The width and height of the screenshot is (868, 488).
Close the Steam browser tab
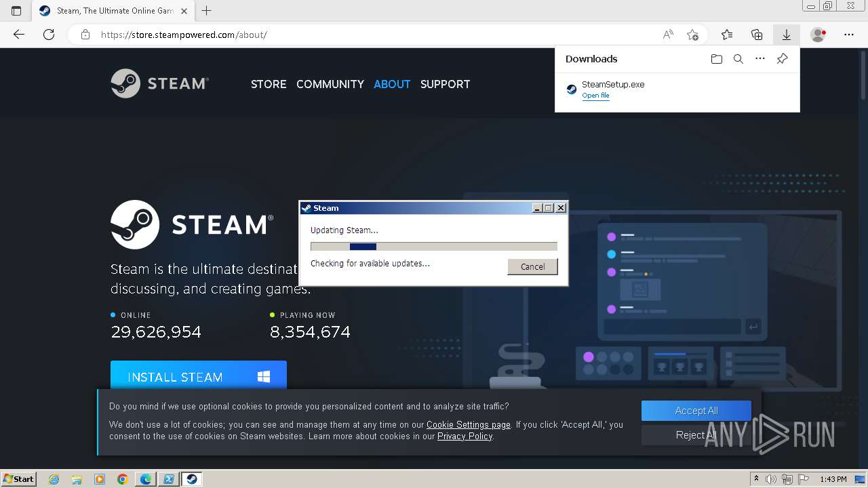[x=184, y=11]
